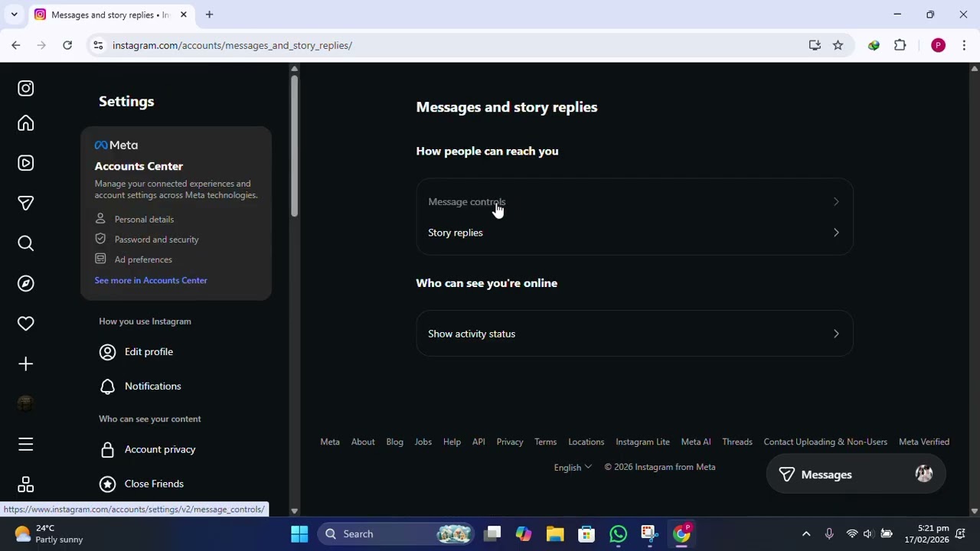Viewport: 980px width, 551px height.
Task: Click Account privacy lock icon
Action: [x=108, y=450]
